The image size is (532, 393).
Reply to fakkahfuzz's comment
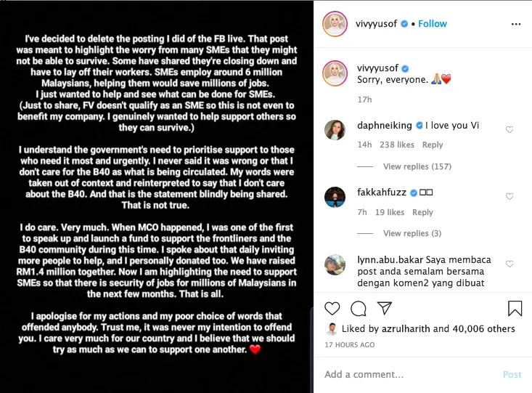coord(422,212)
